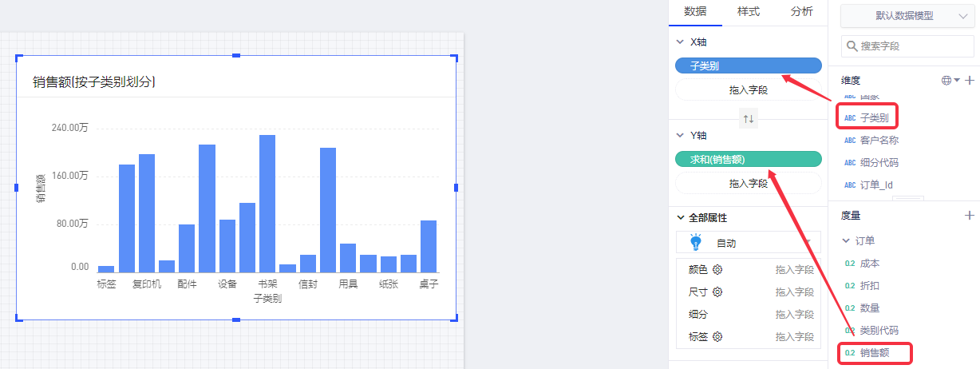Open the label (标签) settings gear
980x369 pixels.
[717, 337]
